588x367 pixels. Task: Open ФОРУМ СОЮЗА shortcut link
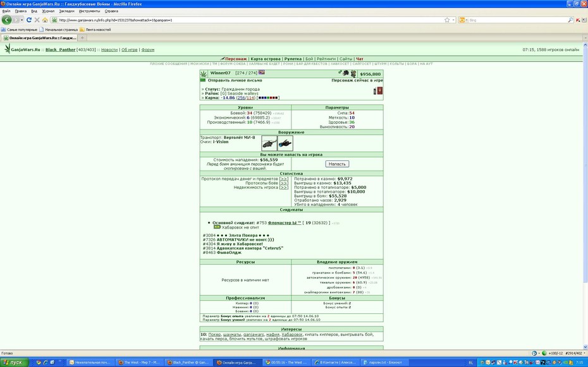click(x=233, y=64)
